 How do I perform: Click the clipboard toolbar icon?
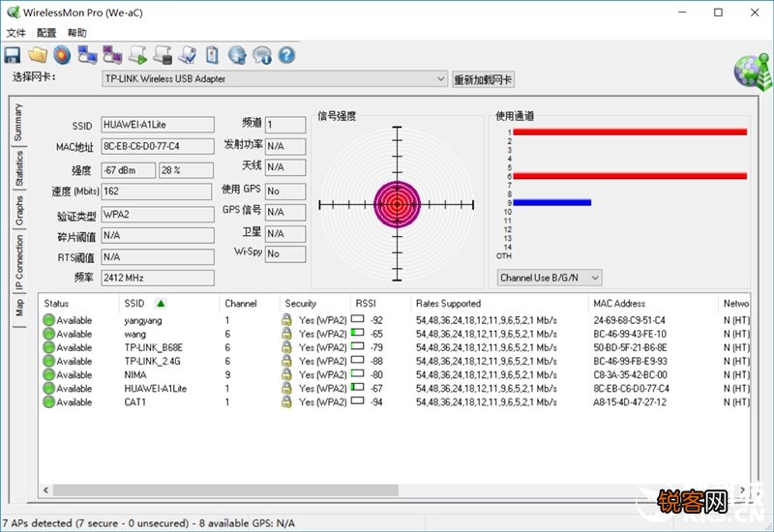[212, 55]
